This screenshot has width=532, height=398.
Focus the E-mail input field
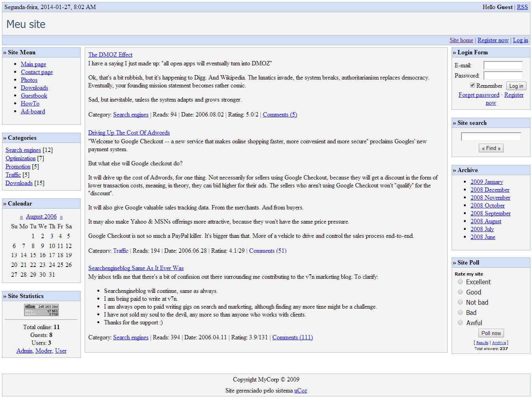click(503, 65)
